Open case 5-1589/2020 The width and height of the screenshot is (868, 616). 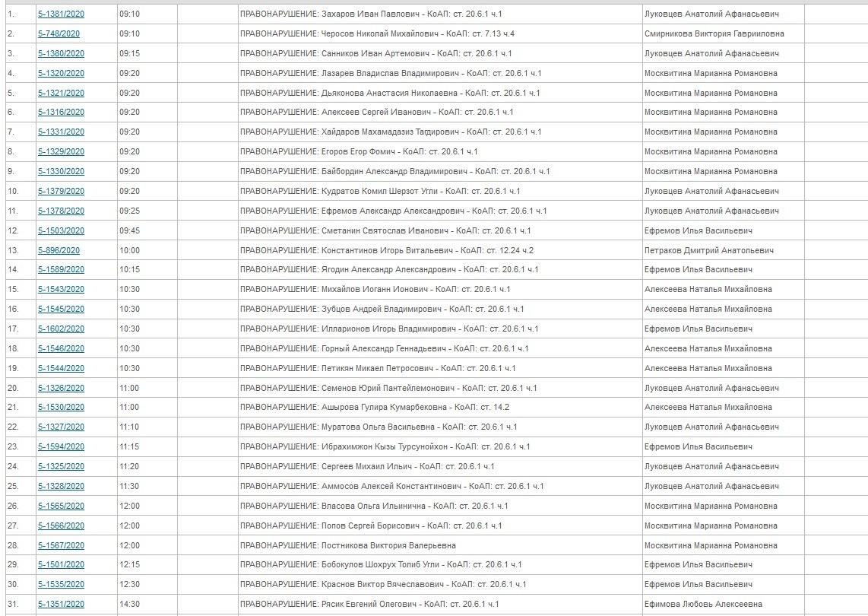click(61, 269)
